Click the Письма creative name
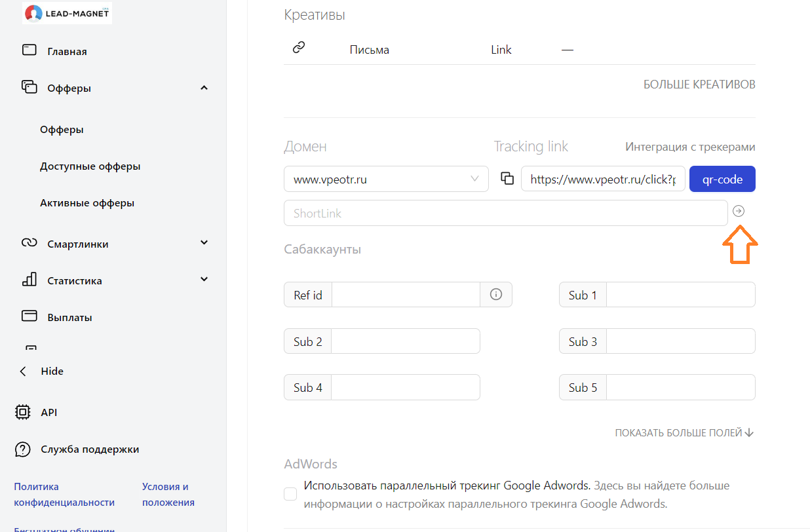The height and width of the screenshot is (532, 810). 370,50
